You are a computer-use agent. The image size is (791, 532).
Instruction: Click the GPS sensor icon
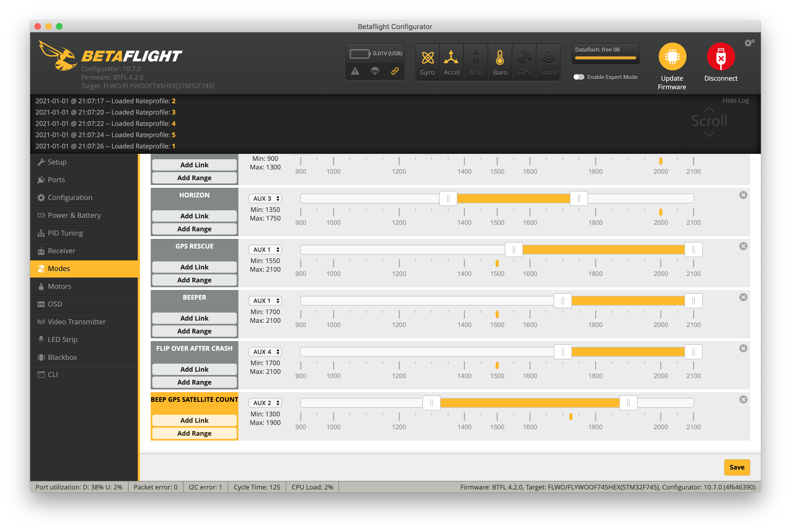point(524,62)
